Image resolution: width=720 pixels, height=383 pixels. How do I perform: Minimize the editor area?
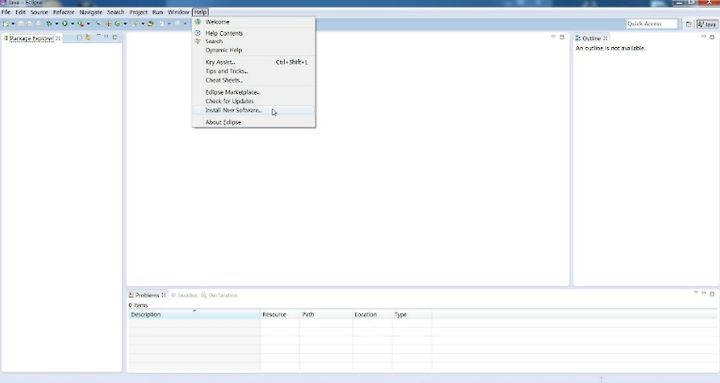553,37
